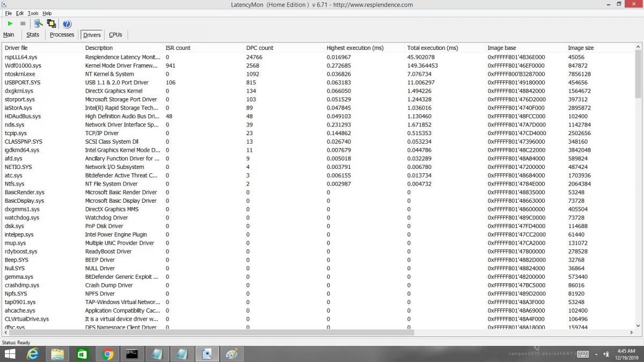This screenshot has width=644, height=362.
Task: Open File Explorer from the taskbar
Action: [x=57, y=354]
